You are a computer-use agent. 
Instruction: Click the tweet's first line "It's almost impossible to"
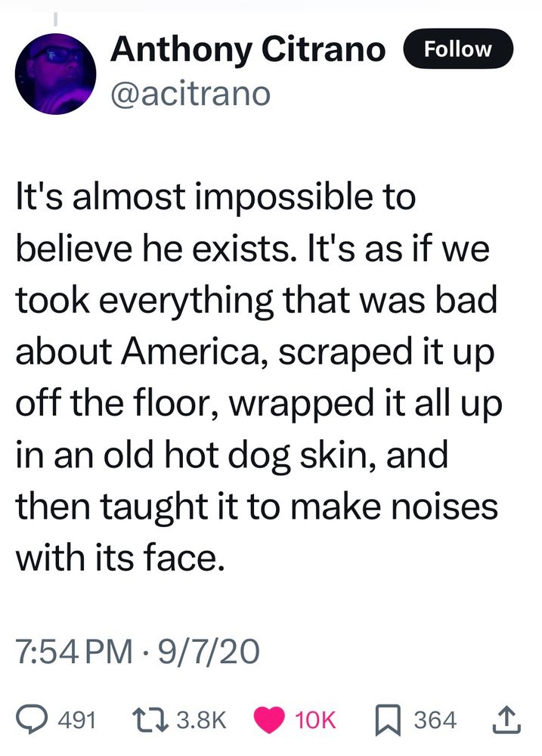pos(215,200)
